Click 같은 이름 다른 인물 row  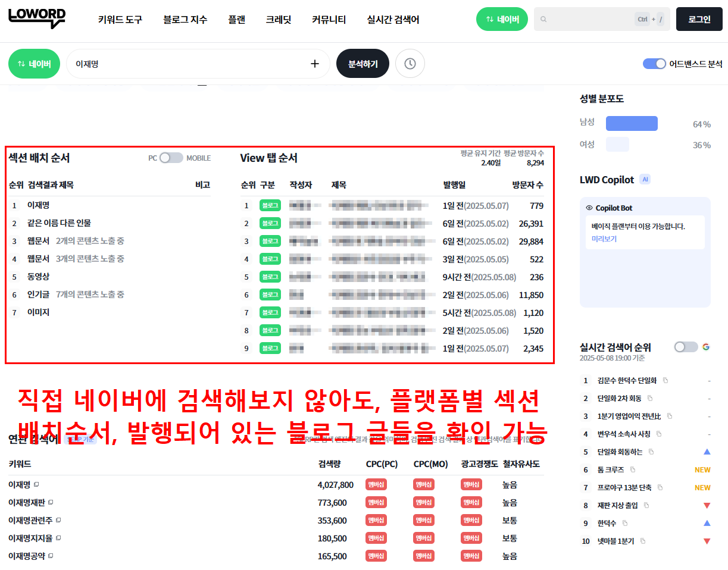point(59,223)
